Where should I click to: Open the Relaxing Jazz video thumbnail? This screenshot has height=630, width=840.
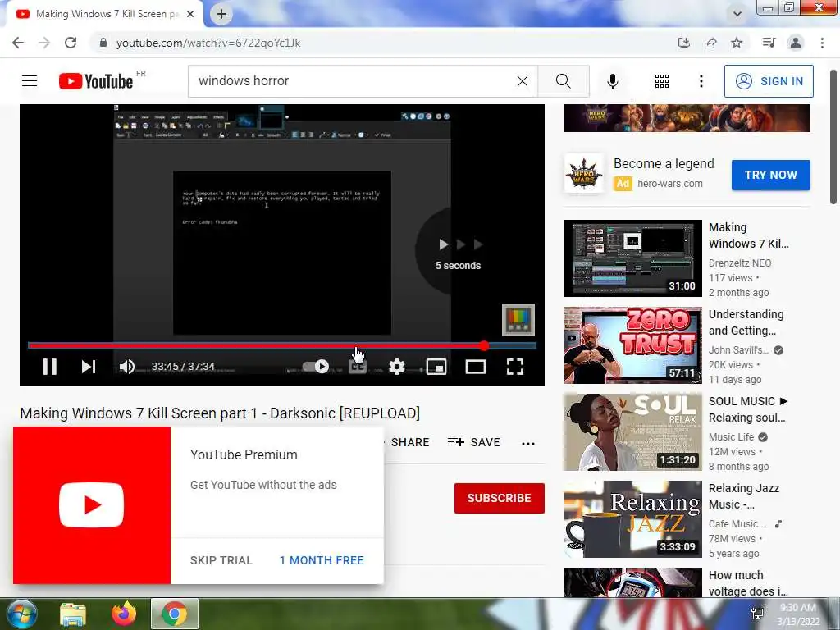coord(632,518)
